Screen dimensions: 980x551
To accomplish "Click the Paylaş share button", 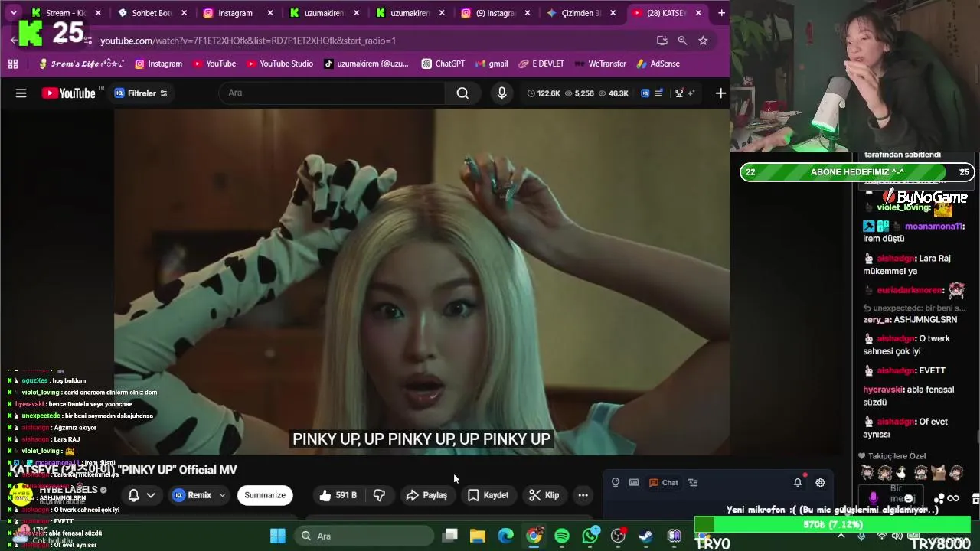I will pos(426,495).
